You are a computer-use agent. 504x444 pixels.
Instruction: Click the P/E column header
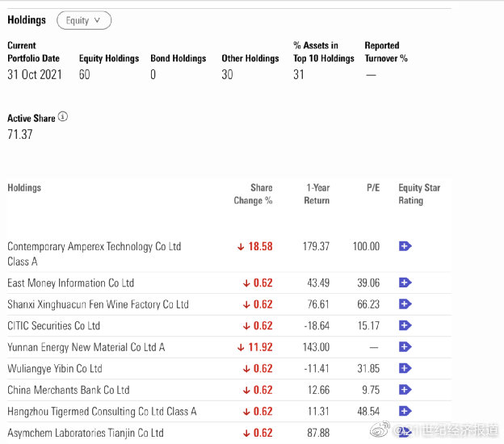tap(373, 187)
